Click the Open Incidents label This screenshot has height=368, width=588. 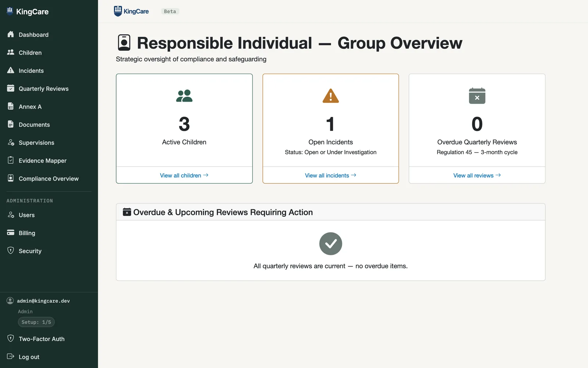point(331,142)
